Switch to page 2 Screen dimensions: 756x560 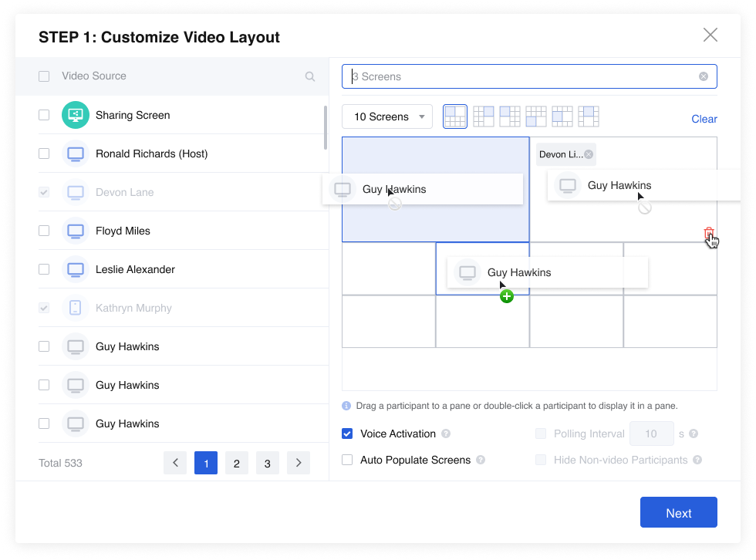(x=237, y=463)
